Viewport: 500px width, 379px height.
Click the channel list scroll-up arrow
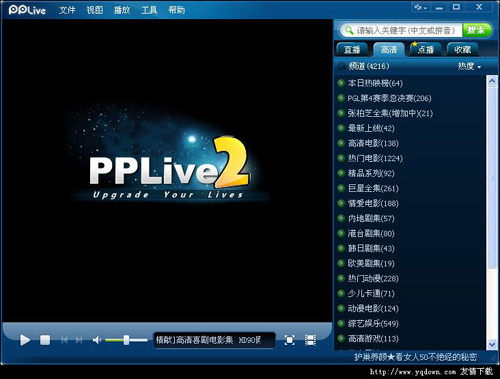click(492, 81)
